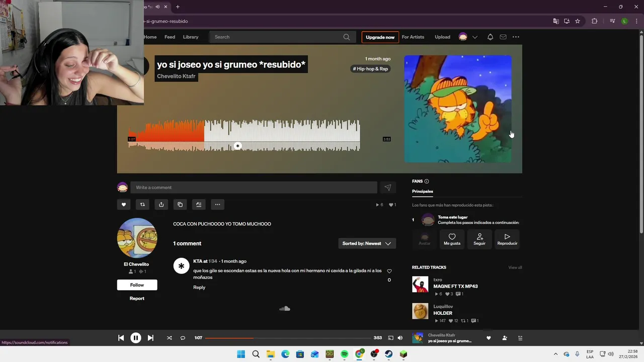
Task: Open the Library section
Action: (x=191, y=37)
